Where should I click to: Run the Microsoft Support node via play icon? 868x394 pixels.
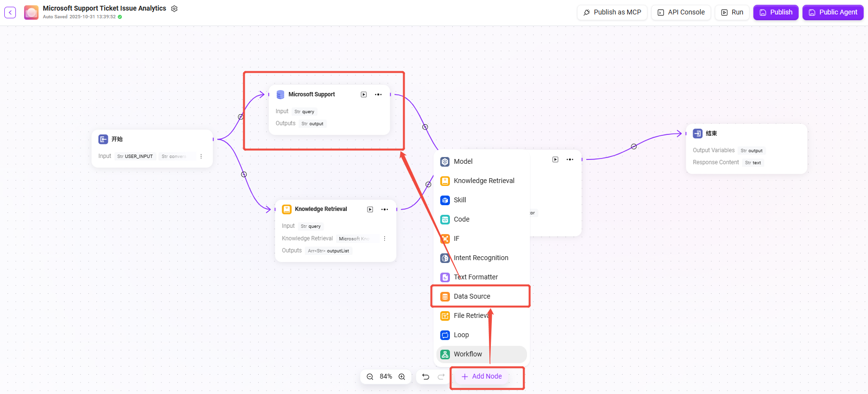point(364,94)
